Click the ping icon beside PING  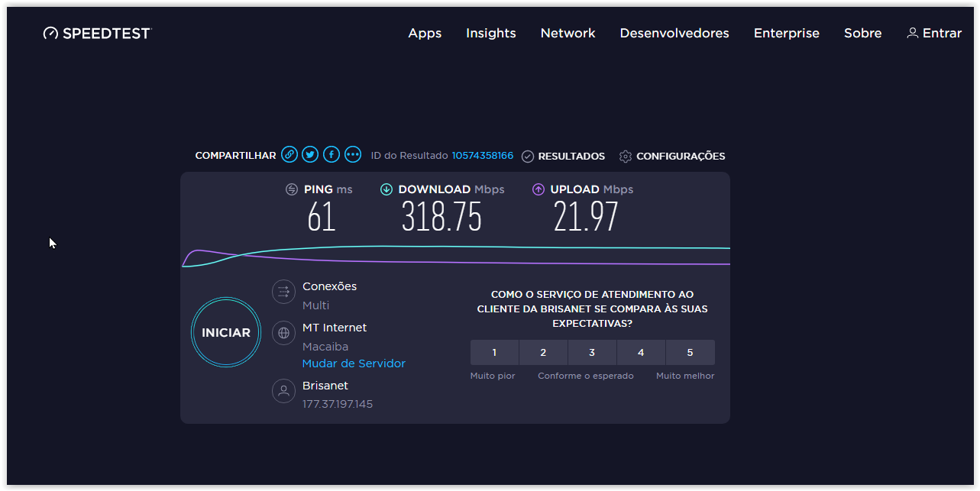(292, 189)
